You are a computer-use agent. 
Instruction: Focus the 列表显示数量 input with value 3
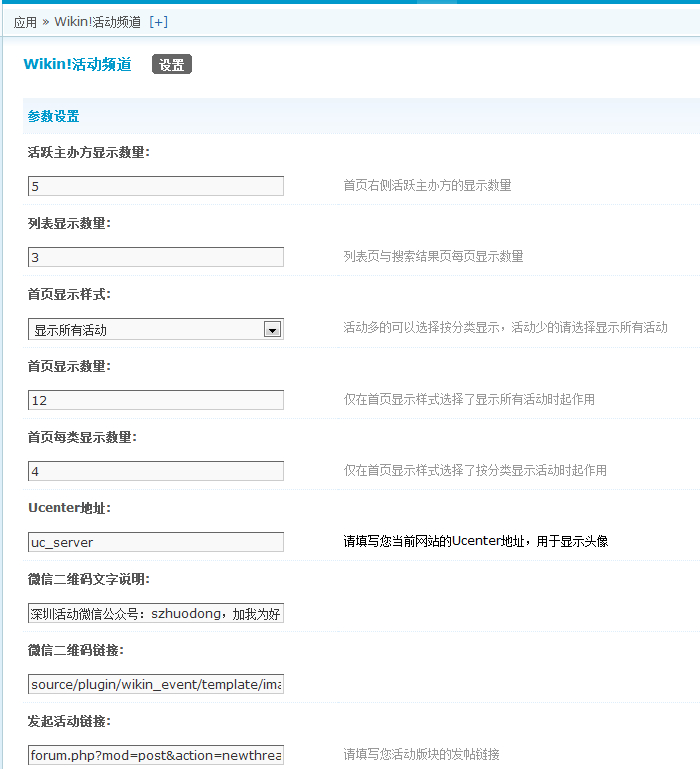click(x=156, y=257)
